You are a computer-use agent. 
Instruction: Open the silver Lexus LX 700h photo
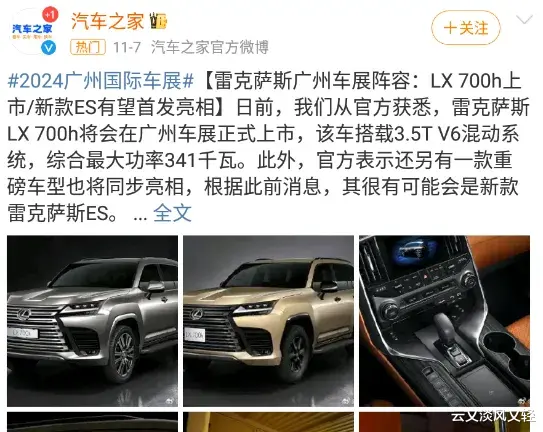coord(92,321)
